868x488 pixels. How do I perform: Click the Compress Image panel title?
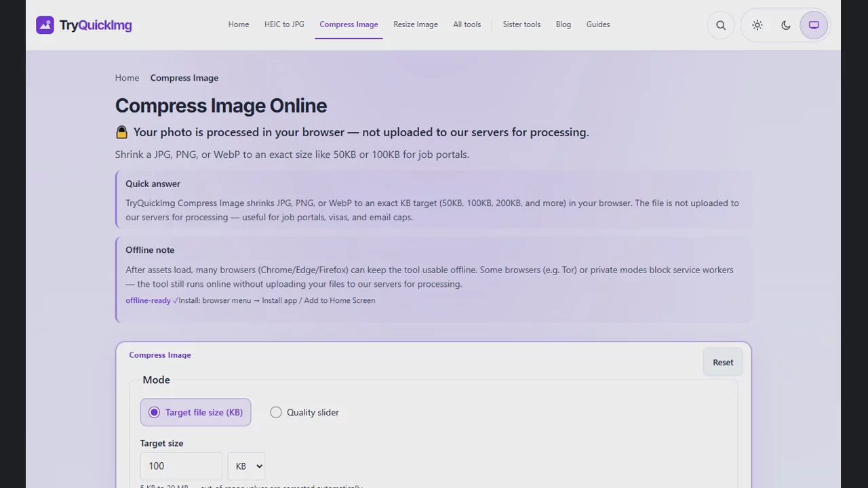[160, 355]
